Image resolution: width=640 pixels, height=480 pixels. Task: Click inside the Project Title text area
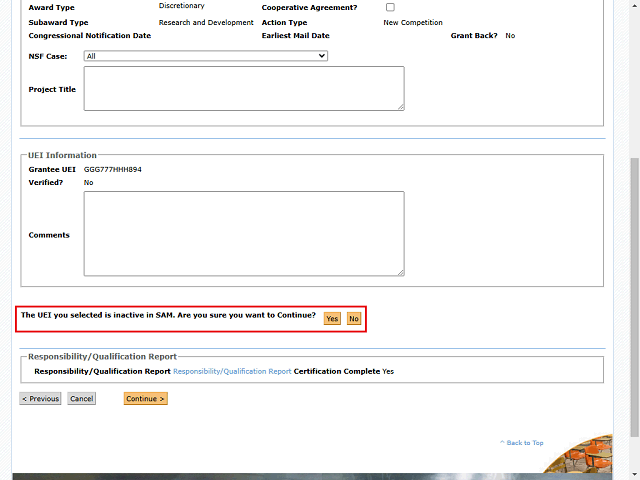[244, 89]
